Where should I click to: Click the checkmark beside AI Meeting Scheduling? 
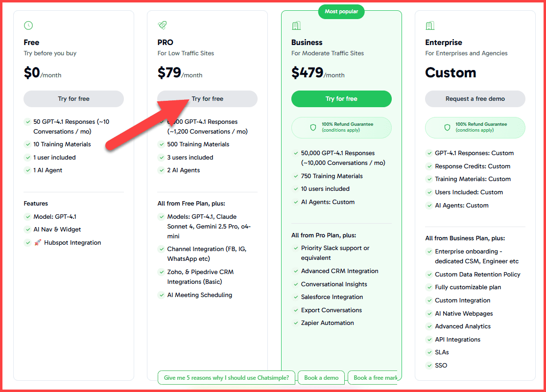(162, 295)
